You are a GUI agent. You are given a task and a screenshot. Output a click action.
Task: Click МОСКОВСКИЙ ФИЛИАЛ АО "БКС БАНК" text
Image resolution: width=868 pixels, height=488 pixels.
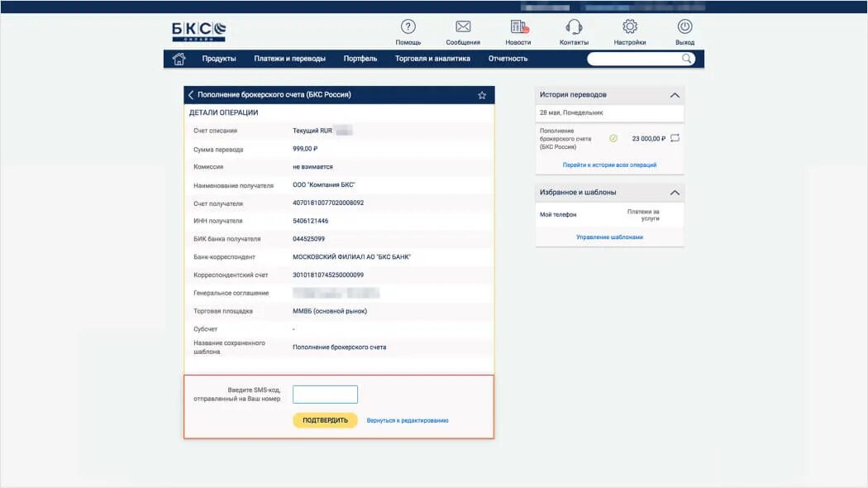(x=351, y=257)
